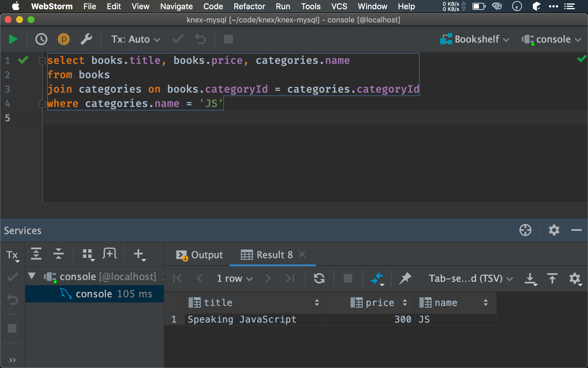Collapse all services tree icon
The image size is (588, 368).
[58, 254]
